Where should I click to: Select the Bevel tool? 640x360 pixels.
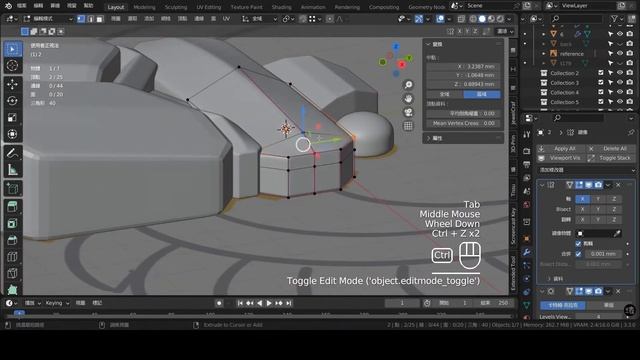click(x=12, y=240)
